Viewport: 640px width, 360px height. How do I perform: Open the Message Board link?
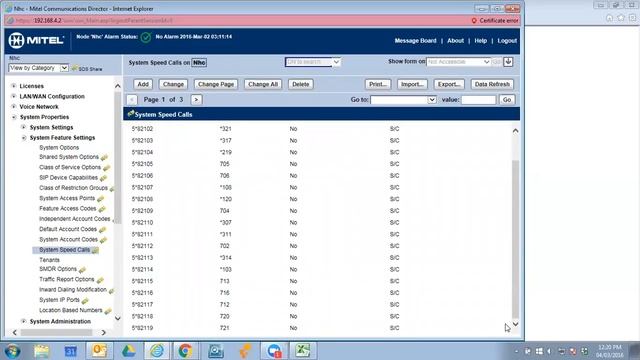416,41
